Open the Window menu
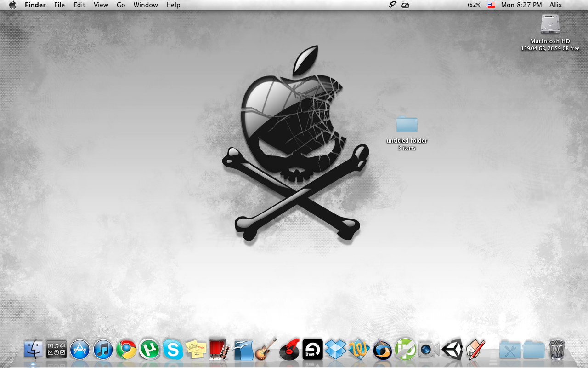Screen dimensions: 588x368 (x=146, y=5)
